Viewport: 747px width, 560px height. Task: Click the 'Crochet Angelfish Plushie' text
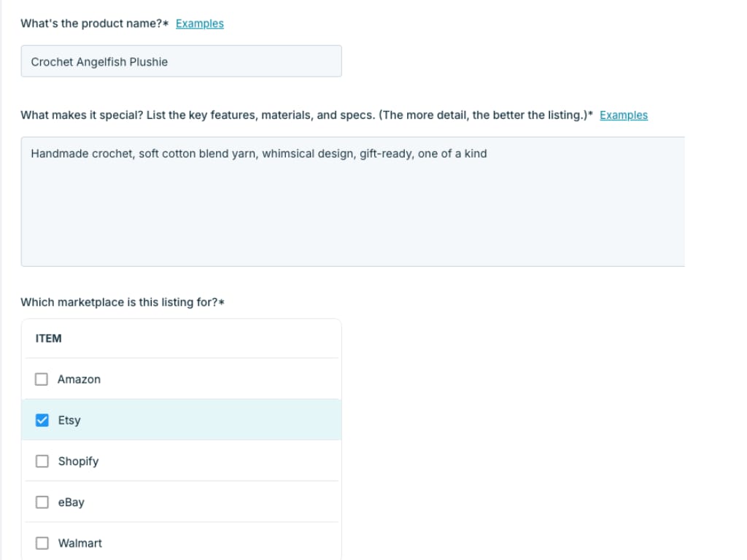tap(98, 61)
